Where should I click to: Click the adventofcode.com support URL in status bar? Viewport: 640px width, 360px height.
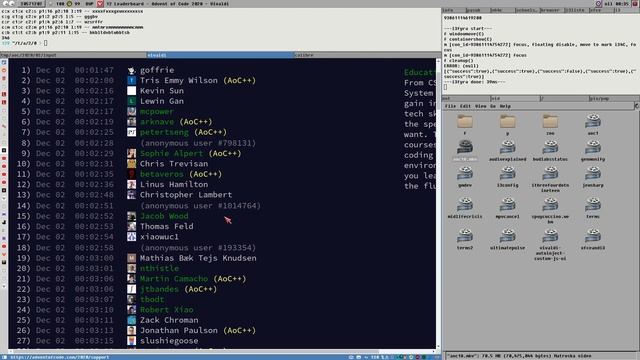60,357
